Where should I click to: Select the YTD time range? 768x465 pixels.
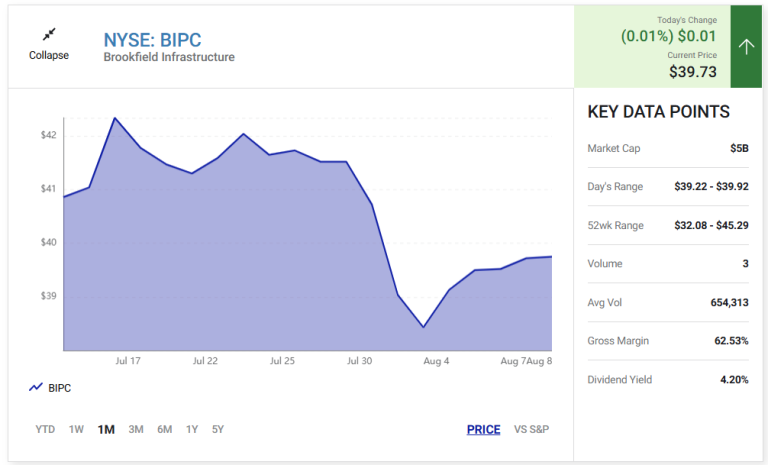coord(45,429)
